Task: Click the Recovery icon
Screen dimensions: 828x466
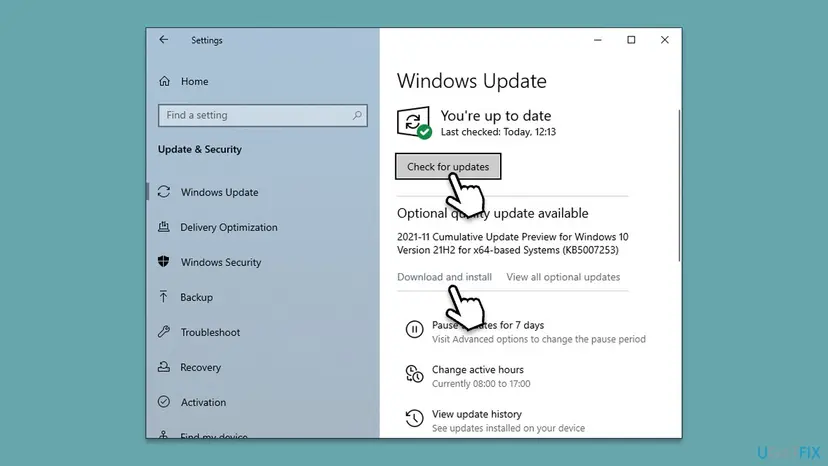Action: [x=164, y=367]
